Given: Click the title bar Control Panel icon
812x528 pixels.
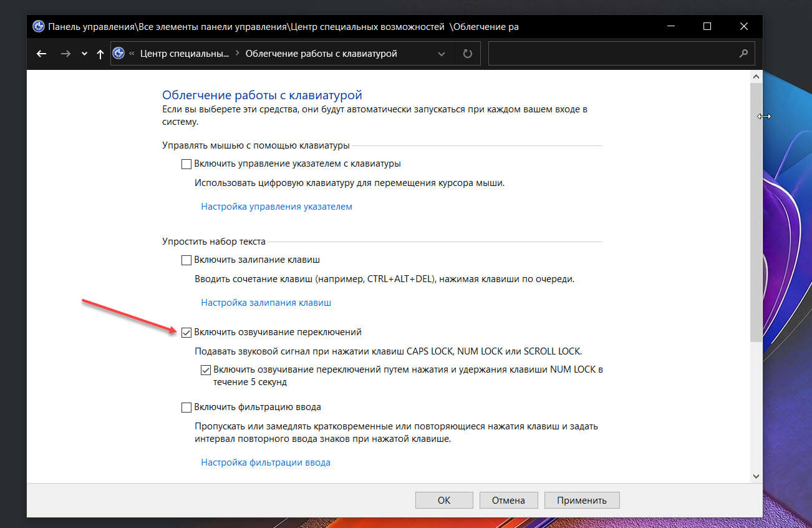Looking at the screenshot, I should (38, 26).
